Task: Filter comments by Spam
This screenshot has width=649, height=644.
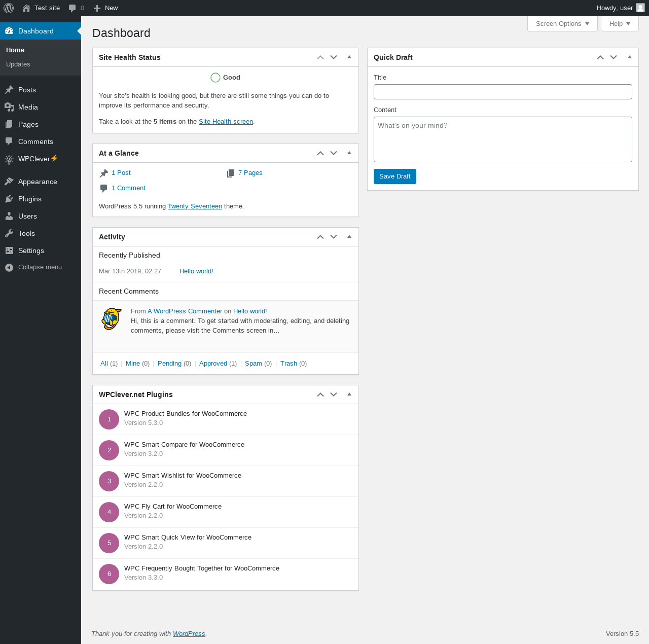Action: coord(254,364)
